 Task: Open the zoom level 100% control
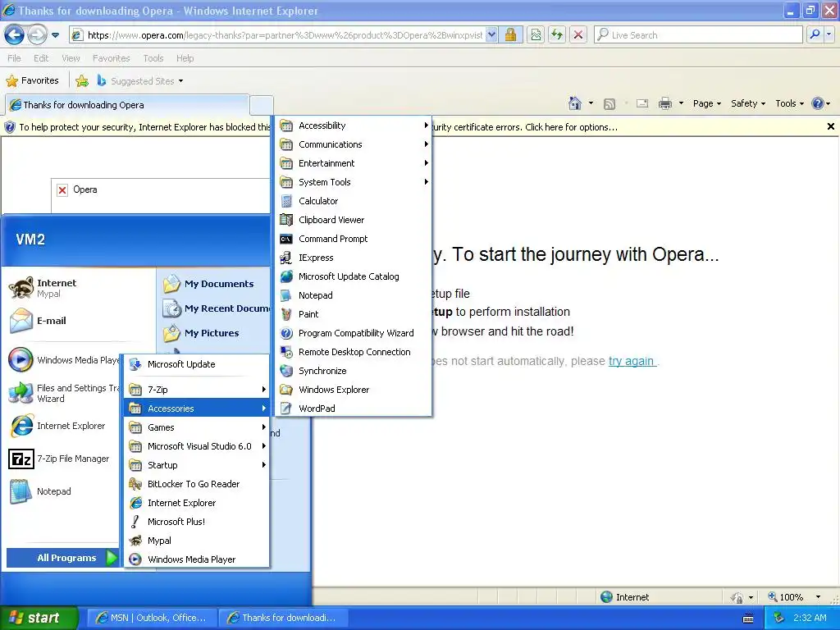[x=794, y=597]
